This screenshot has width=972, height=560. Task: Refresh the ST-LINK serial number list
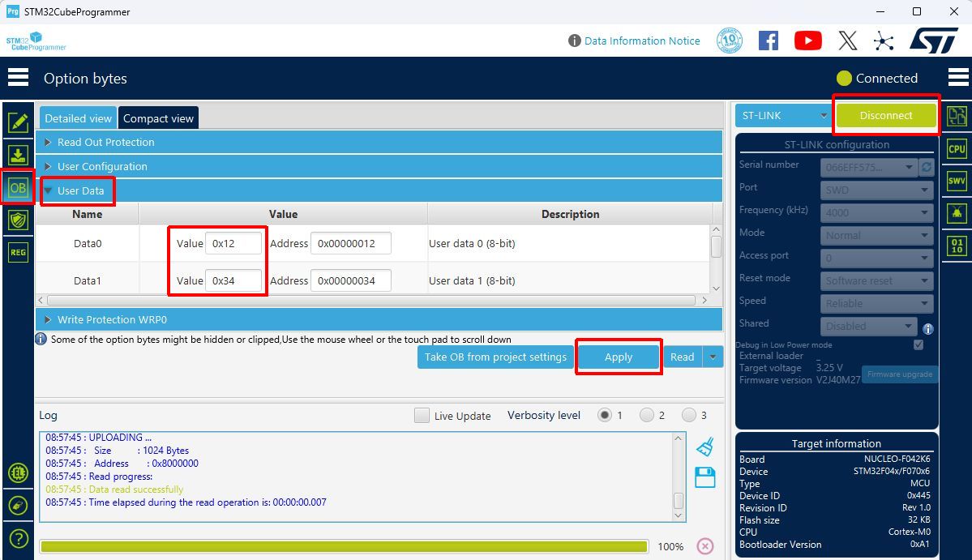coord(926,167)
